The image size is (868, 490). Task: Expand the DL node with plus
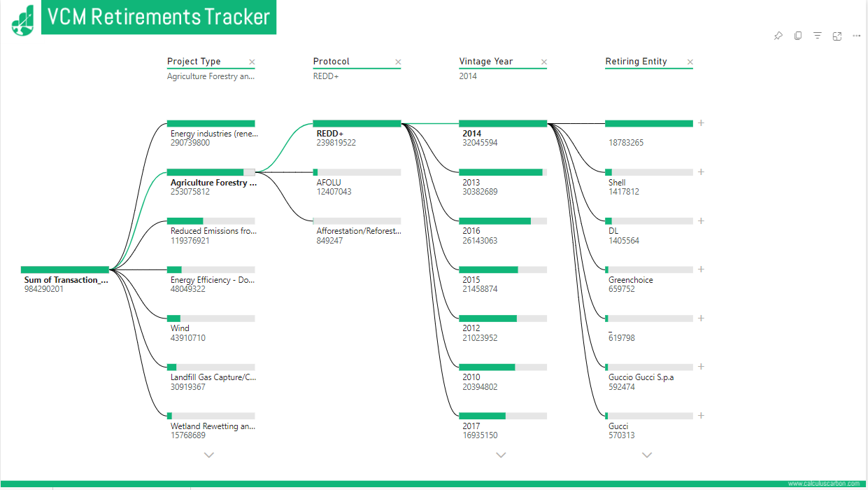(701, 220)
